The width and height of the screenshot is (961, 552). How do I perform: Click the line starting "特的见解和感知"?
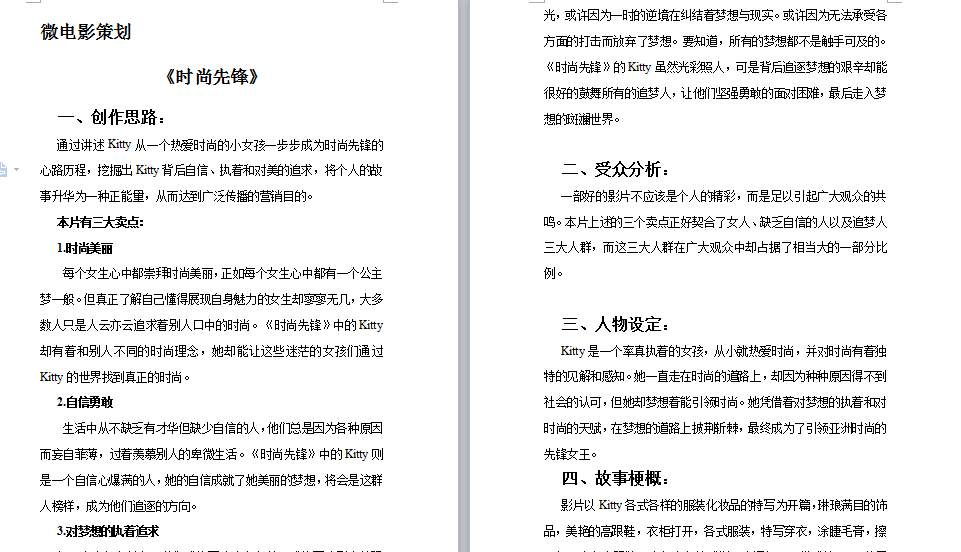click(x=715, y=376)
